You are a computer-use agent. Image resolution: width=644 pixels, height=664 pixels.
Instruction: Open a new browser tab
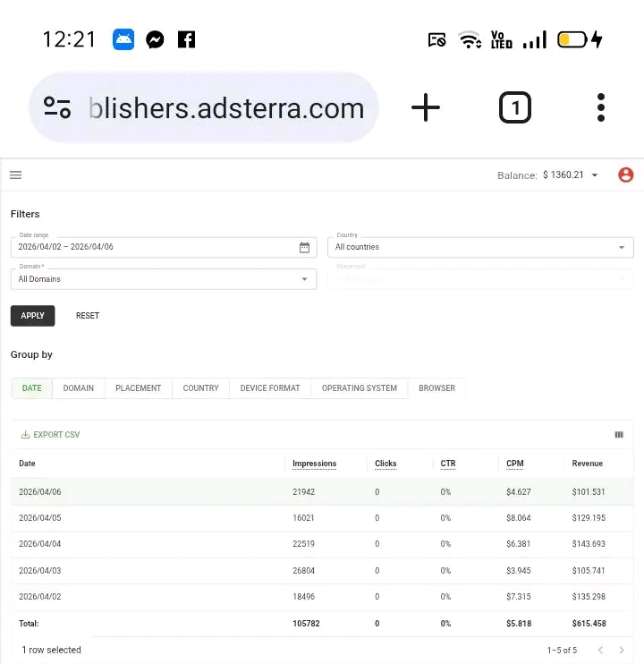[426, 108]
